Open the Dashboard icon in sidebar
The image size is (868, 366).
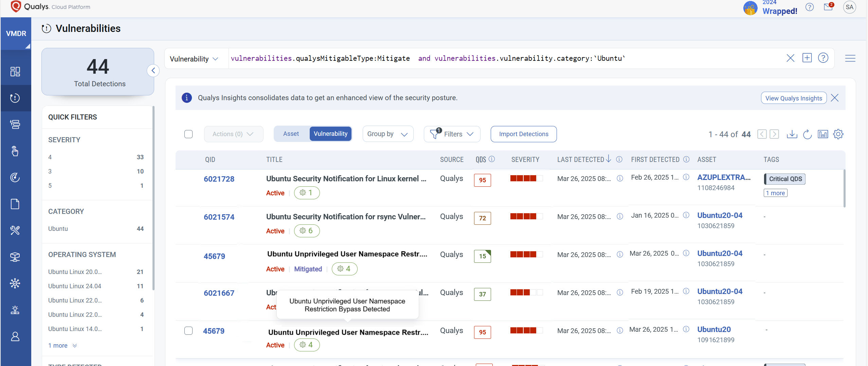[15, 71]
